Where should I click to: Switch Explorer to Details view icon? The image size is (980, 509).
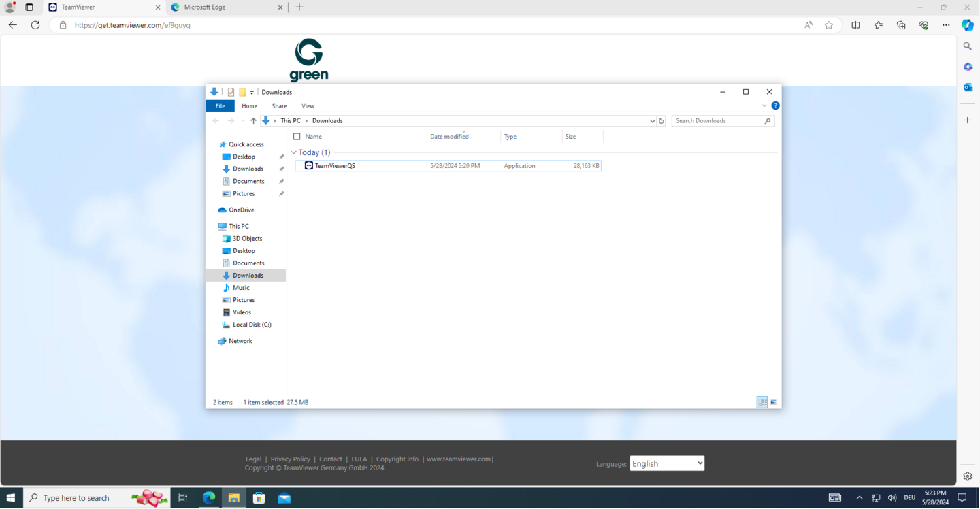[762, 402]
